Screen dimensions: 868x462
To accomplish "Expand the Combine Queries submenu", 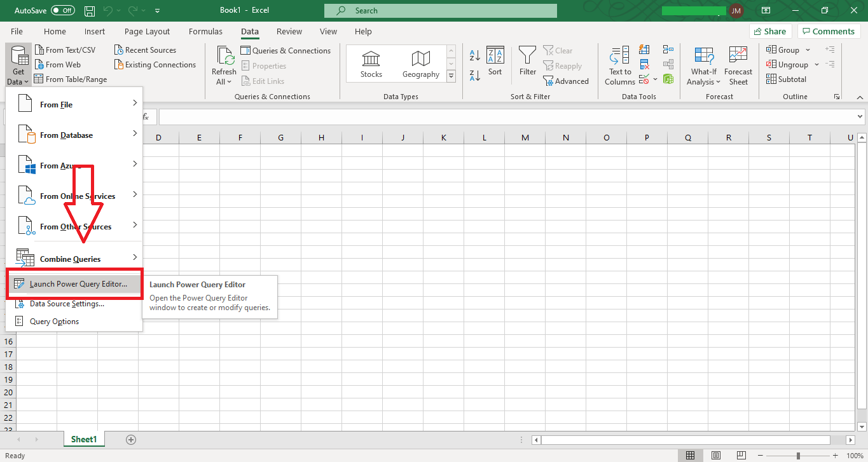I will tap(74, 259).
